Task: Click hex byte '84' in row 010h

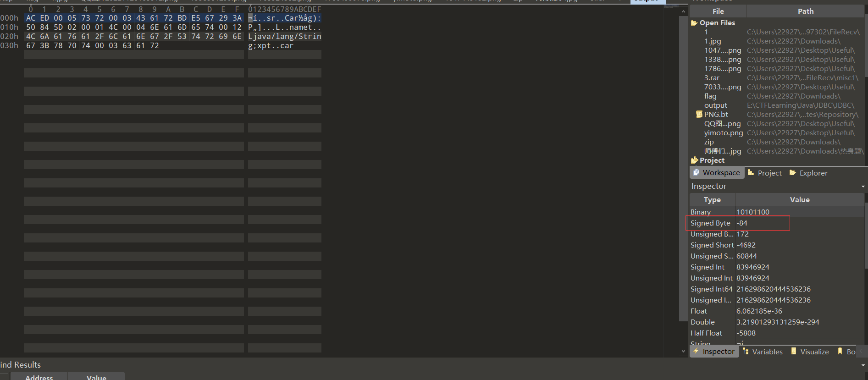Action: click(44, 28)
